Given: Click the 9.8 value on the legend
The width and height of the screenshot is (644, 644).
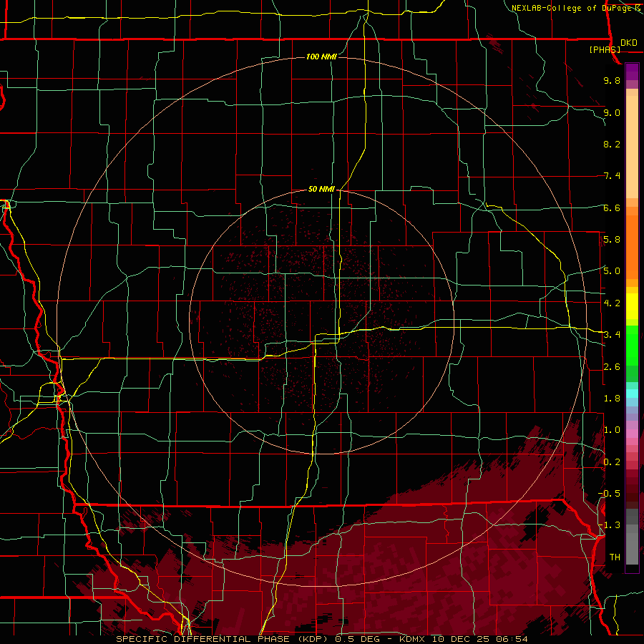Looking at the screenshot, I should point(612,80).
